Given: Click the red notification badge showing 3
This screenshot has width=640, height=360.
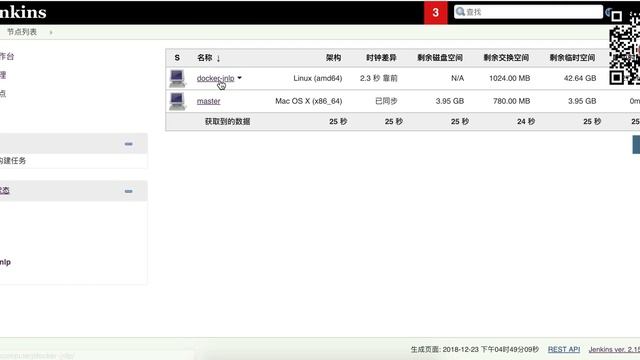Looking at the screenshot, I should 436,13.
